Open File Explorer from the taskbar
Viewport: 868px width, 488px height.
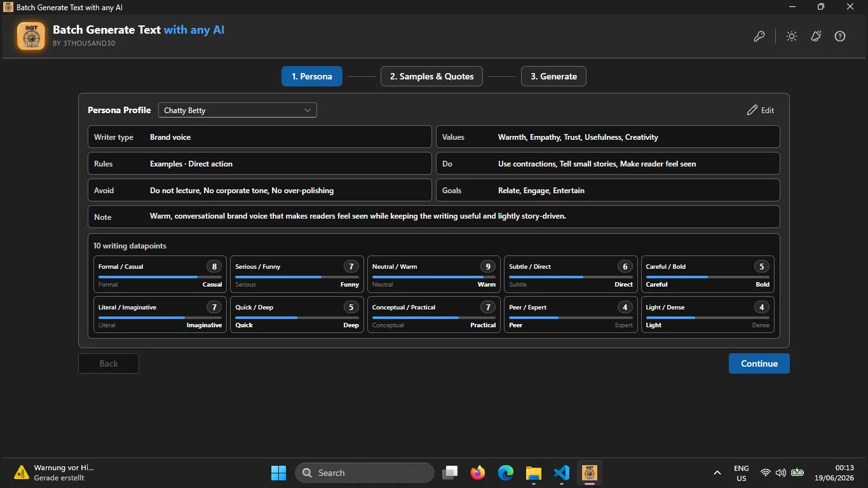click(x=533, y=473)
